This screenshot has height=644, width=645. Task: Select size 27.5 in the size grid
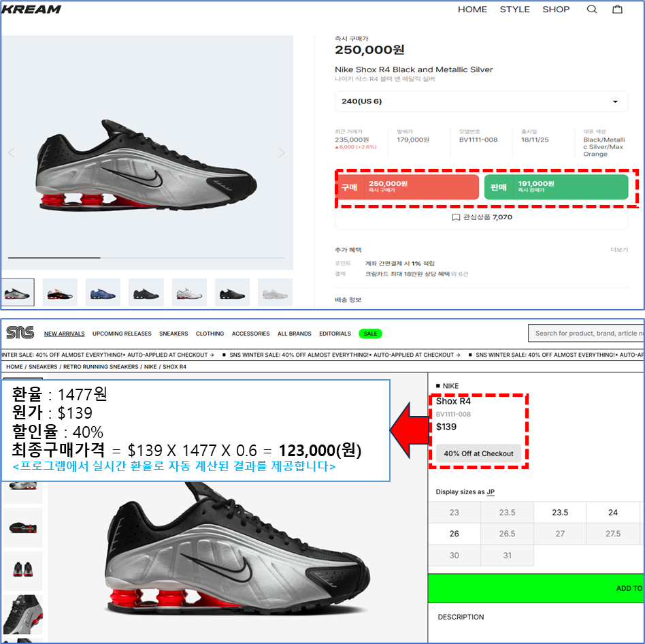(x=613, y=534)
